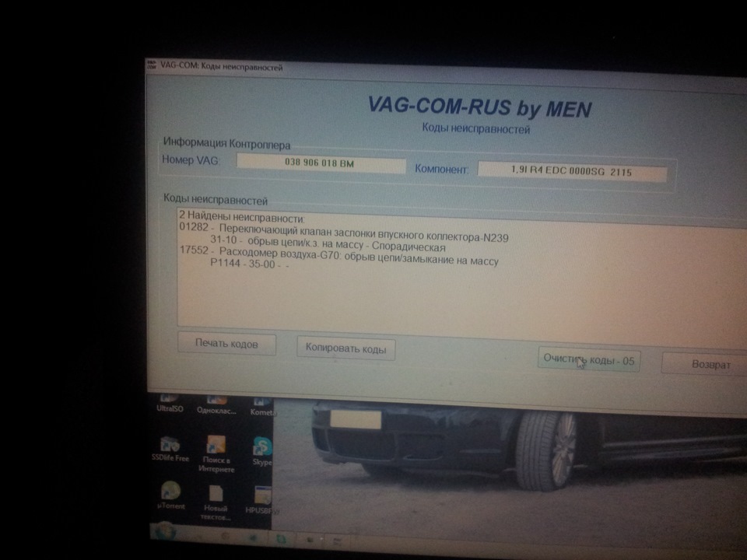Open the HPUSBFW desktop icon

pyautogui.click(x=261, y=500)
